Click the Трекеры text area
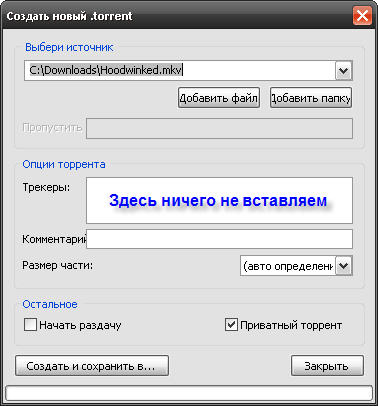This screenshot has width=378, height=406. click(x=219, y=200)
